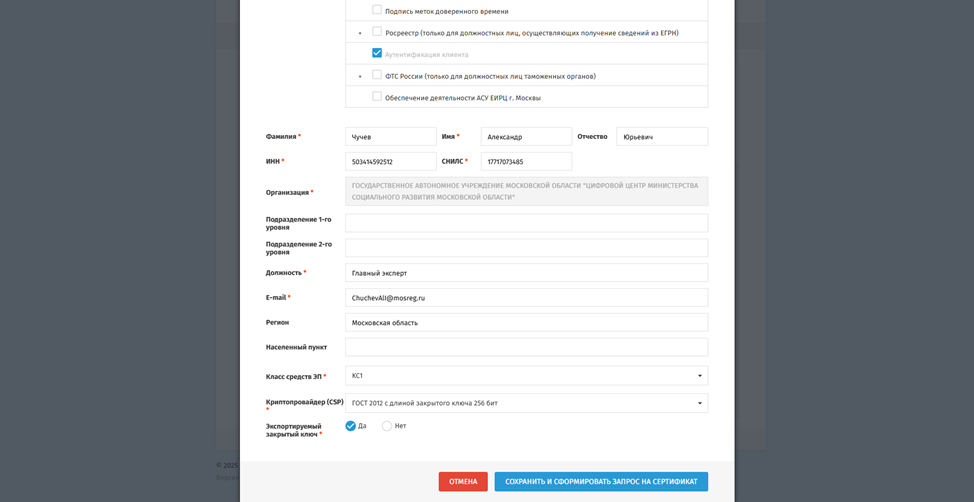This screenshot has width=974, height=502.
Task: Check Обеспечение деятельности АСУ ЕИРЦ checkbox
Action: [377, 97]
